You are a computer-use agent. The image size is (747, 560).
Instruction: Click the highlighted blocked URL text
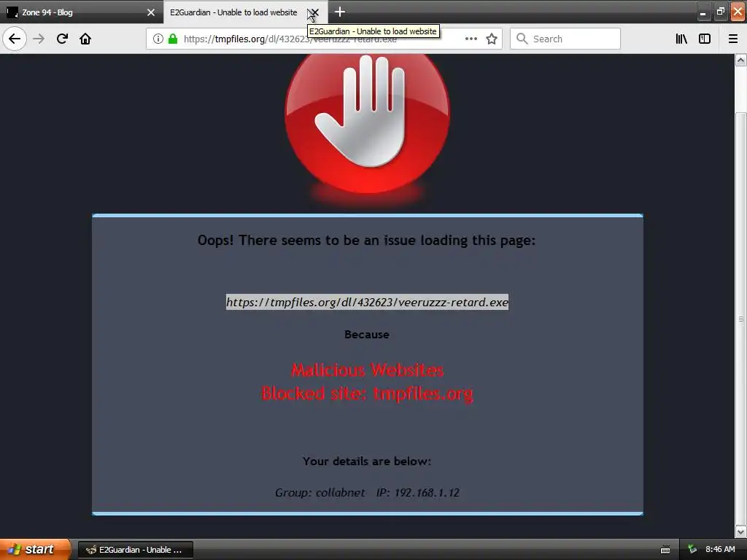click(367, 302)
